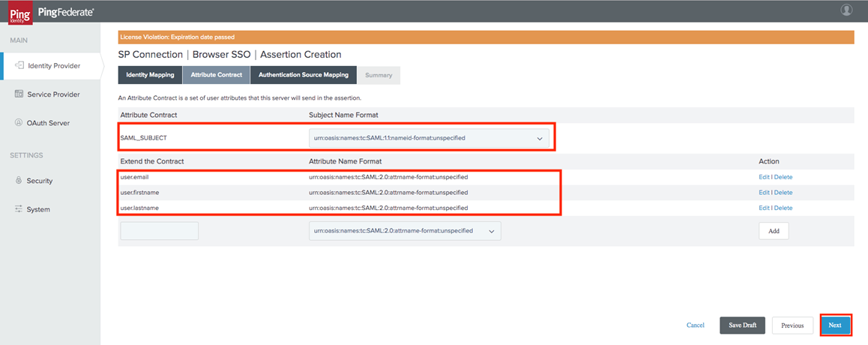Viewport: 868px width, 345px height.
Task: Open the Summary tab
Action: pyautogui.click(x=379, y=75)
